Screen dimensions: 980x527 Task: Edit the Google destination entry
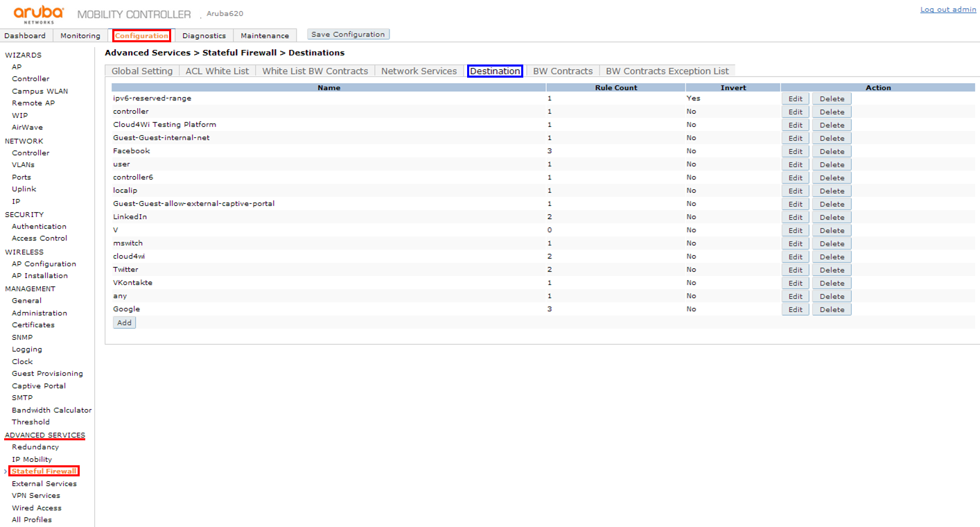coord(795,309)
